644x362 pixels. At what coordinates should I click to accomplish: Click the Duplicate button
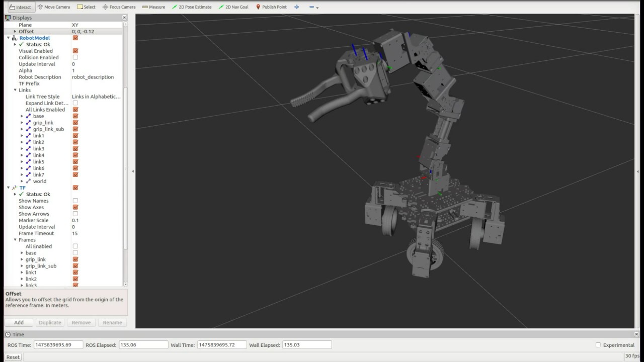50,322
